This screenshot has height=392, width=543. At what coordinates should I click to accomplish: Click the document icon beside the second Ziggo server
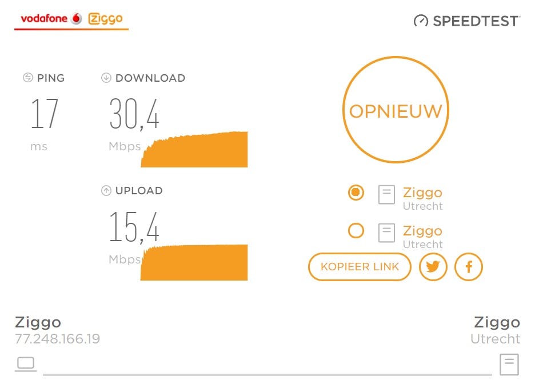click(386, 233)
